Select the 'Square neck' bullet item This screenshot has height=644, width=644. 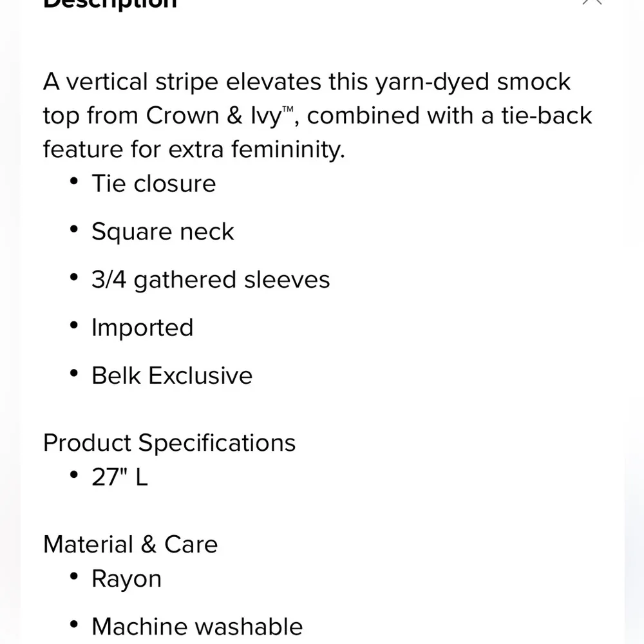coord(162,232)
